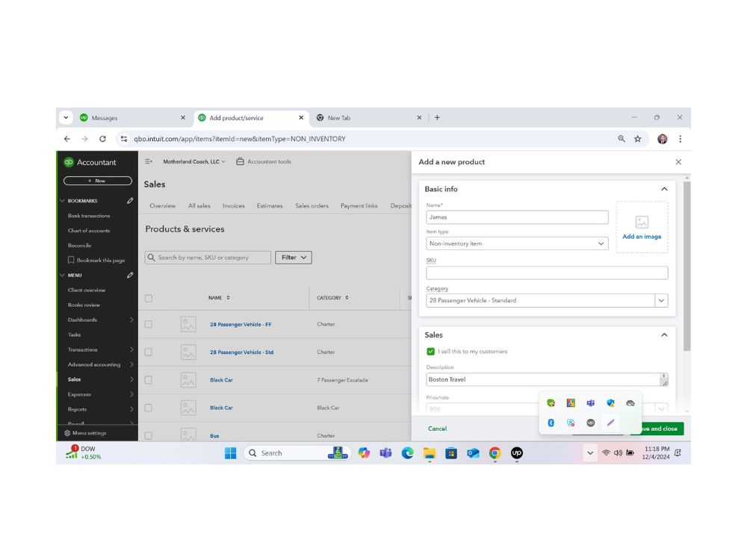Switch to the Payment links tab
Screen dimensions: 747x560
coord(359,206)
